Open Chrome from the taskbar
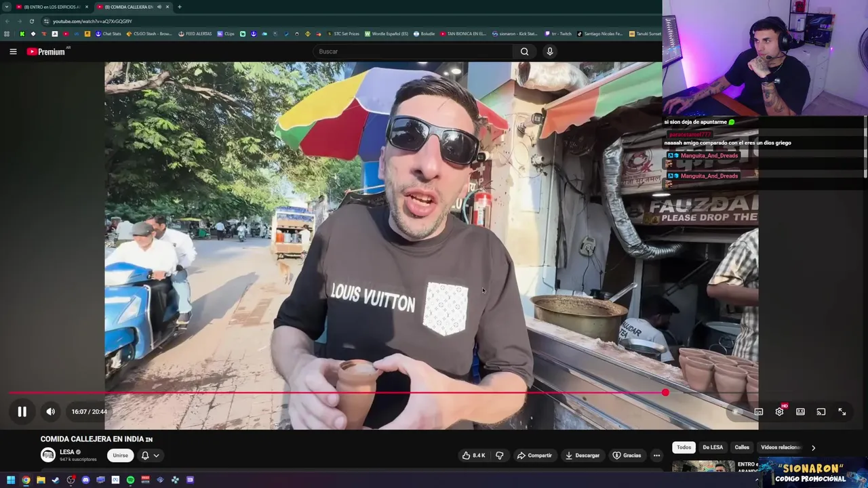This screenshot has width=868, height=488. pyautogui.click(x=26, y=480)
